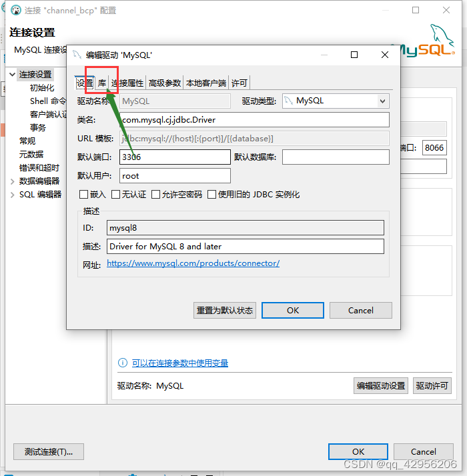The width and height of the screenshot is (467, 476).
Task: Open the 高级参数 tab
Action: coord(165,83)
